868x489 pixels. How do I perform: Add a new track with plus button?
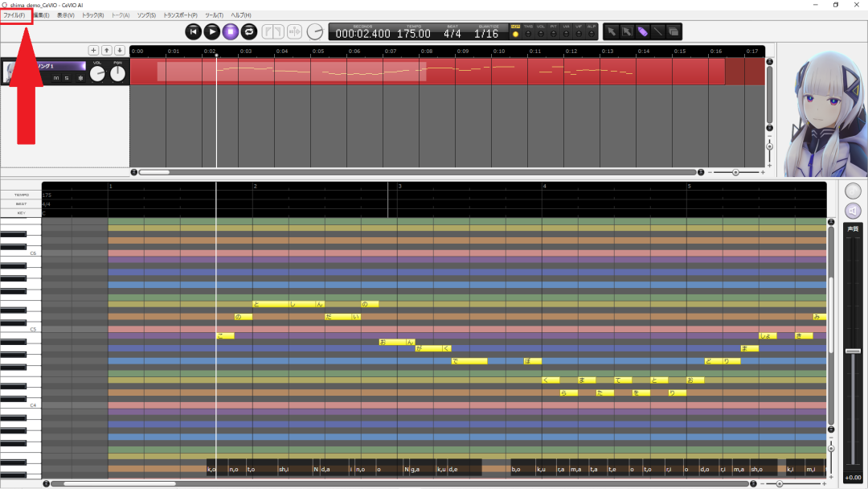[93, 51]
